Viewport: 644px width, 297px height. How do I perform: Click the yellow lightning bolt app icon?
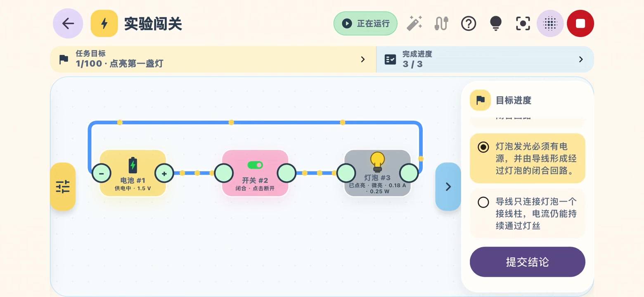(104, 24)
